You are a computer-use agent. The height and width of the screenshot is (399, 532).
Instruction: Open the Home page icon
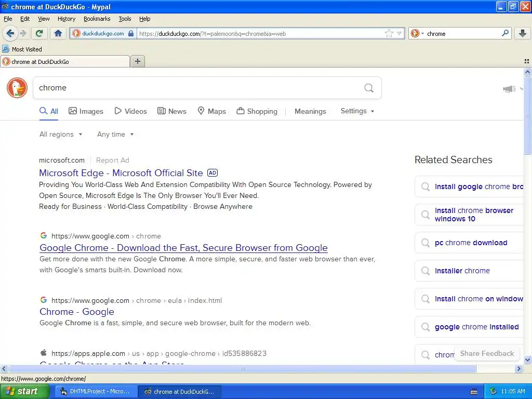[x=58, y=33]
